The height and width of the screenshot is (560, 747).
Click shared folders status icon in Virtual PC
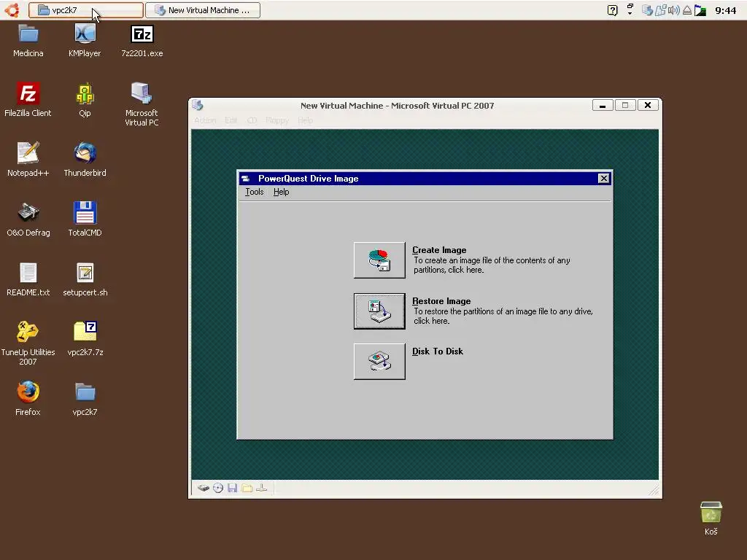tap(247, 488)
